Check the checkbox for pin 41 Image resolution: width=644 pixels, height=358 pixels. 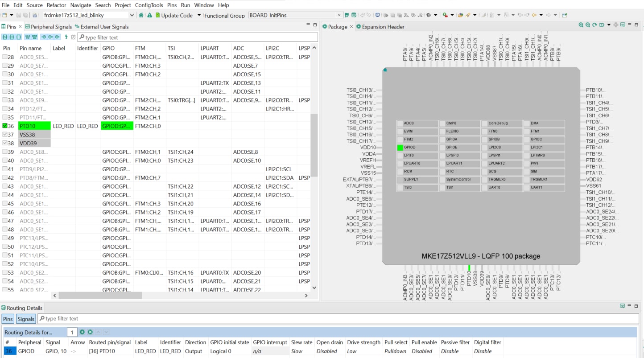pos(5,169)
